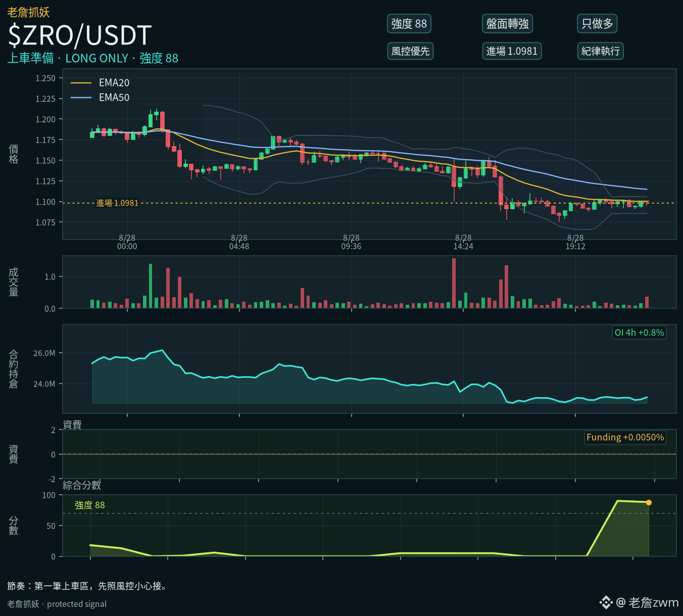Screen dimensions: 683x616
Task: Click the 綜合分數 panel title
Action: click(x=82, y=485)
